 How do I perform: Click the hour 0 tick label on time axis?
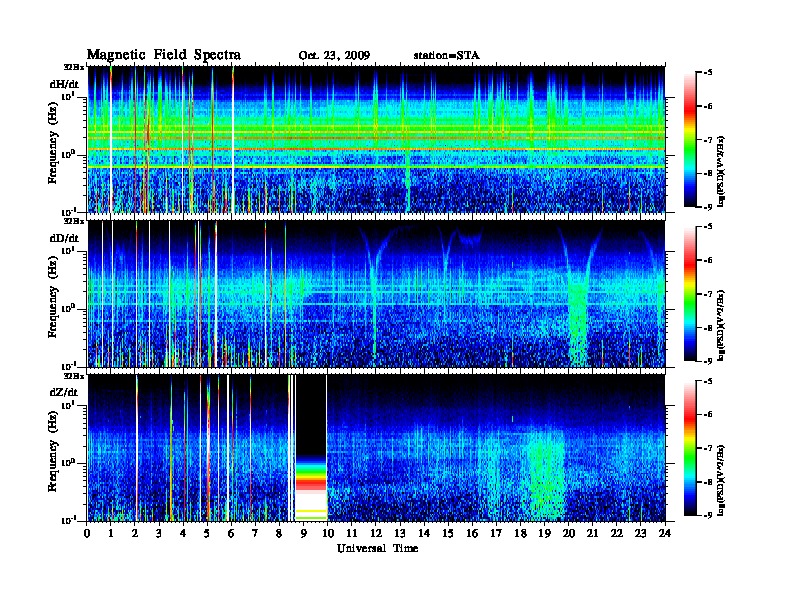pos(87,533)
